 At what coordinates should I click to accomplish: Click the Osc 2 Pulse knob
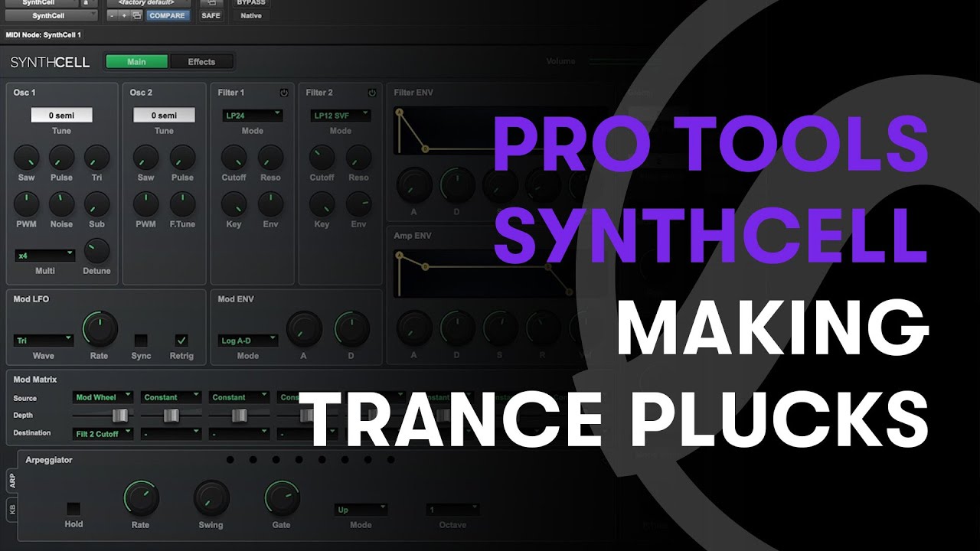[x=182, y=157]
